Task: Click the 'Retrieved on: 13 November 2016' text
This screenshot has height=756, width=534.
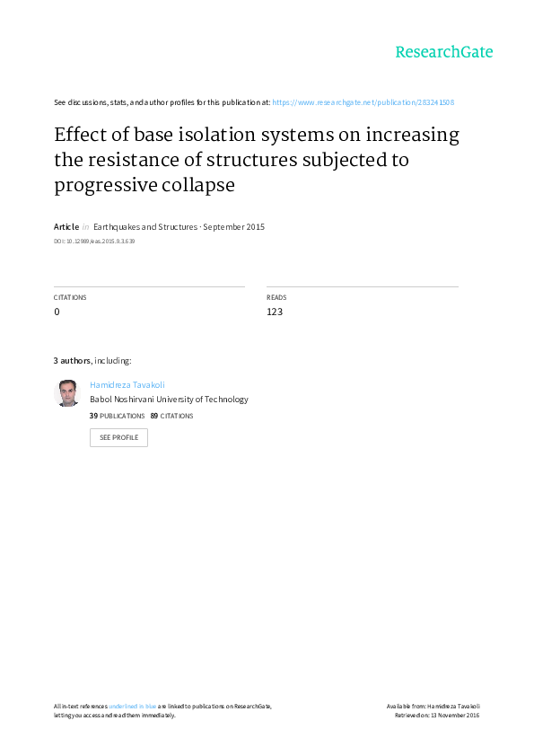Action: pyautogui.click(x=437, y=716)
